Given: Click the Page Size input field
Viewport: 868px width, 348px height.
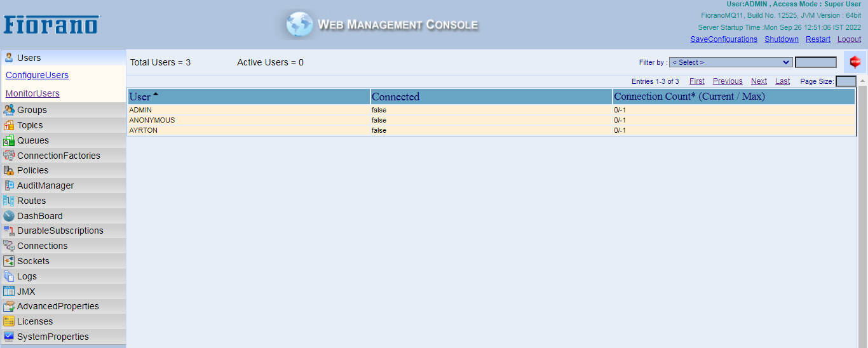Looking at the screenshot, I should [846, 81].
